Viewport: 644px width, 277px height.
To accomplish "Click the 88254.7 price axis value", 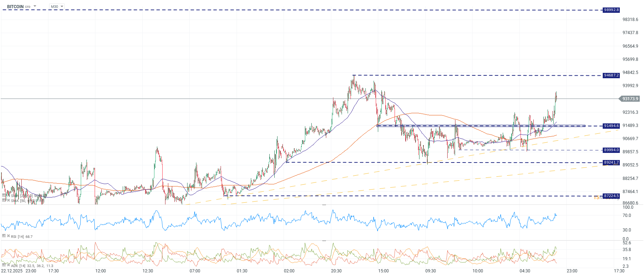I will [x=630, y=179].
